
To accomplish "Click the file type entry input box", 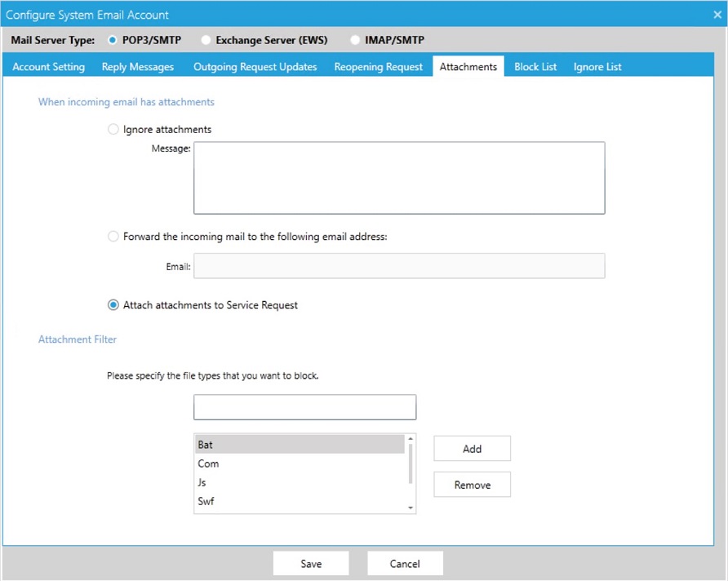I will tap(304, 406).
